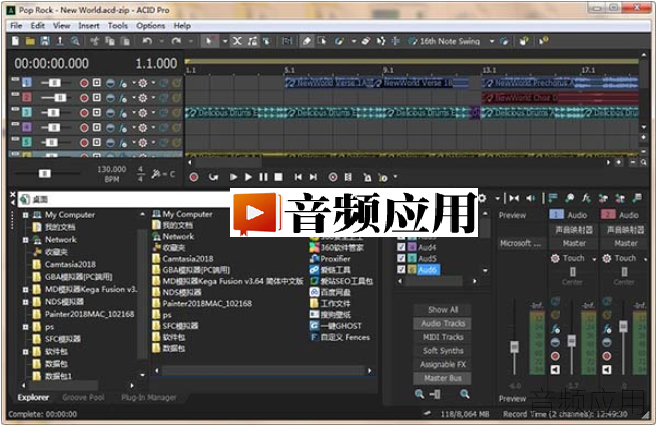Open automation settings gear on track 2

tap(143, 98)
